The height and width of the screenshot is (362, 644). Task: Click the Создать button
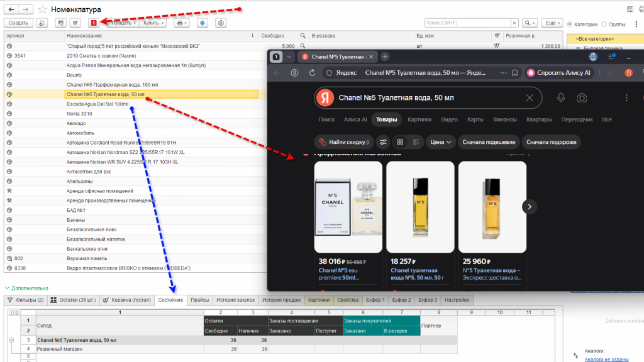18,23
